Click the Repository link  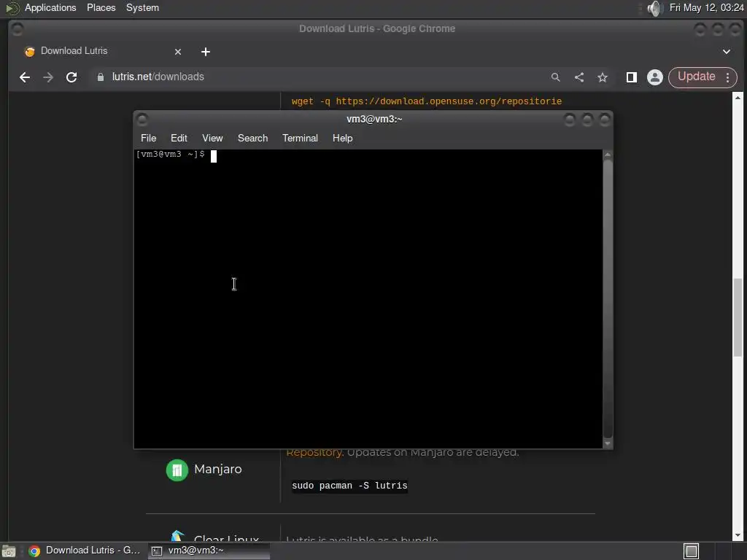[x=314, y=452]
